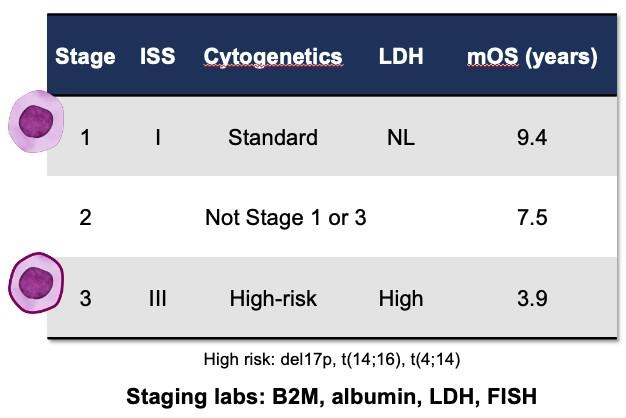Click the Cytogenetics column header
Image resolution: width=626 pixels, height=418 pixels.
pyautogui.click(x=272, y=57)
